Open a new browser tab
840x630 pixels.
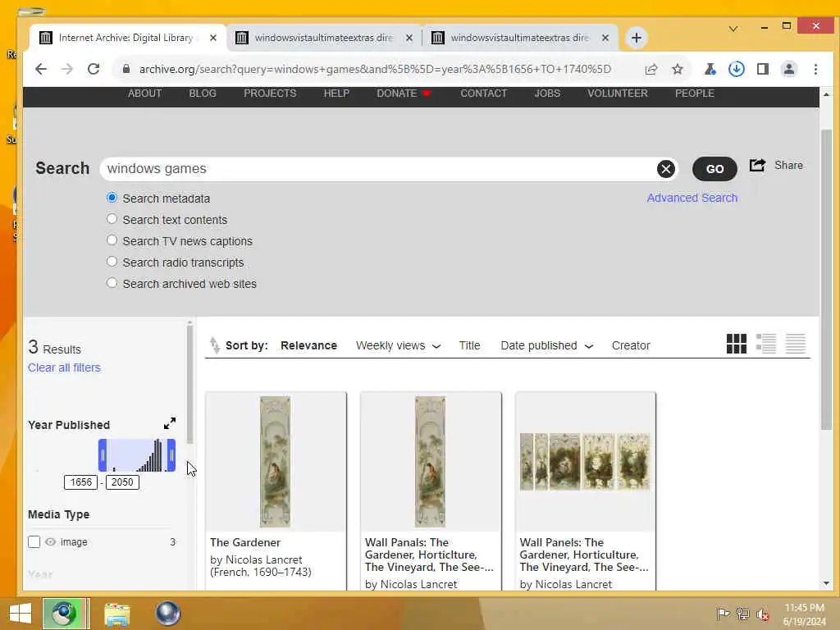(x=636, y=38)
